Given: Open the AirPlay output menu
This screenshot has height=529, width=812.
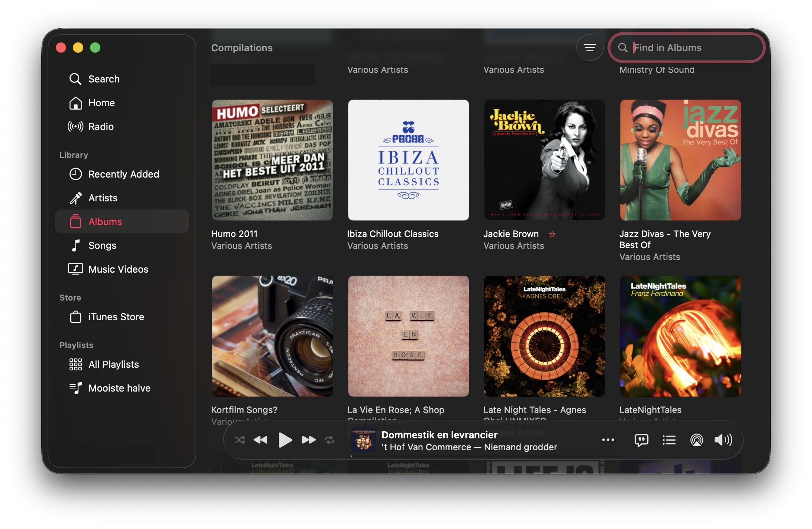Looking at the screenshot, I should pos(696,440).
